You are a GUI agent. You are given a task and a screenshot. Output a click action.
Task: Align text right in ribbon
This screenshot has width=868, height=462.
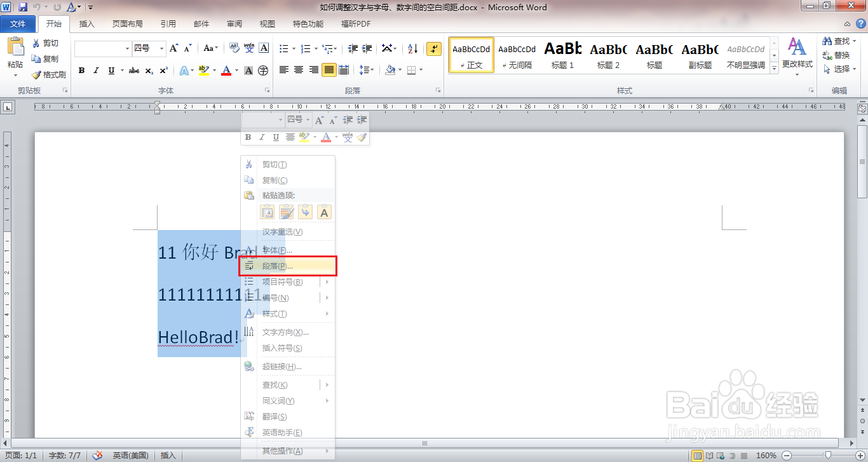[313, 70]
